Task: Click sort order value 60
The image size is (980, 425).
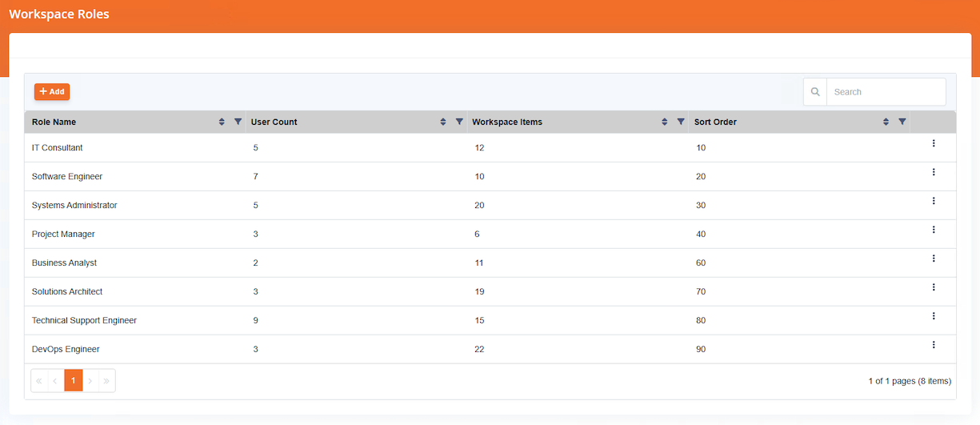Action: coord(701,263)
